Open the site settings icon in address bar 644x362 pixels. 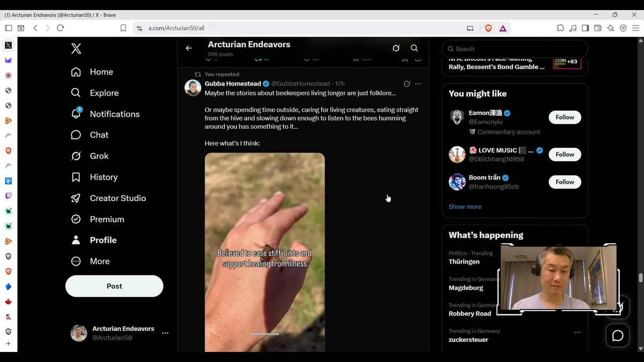tap(139, 28)
